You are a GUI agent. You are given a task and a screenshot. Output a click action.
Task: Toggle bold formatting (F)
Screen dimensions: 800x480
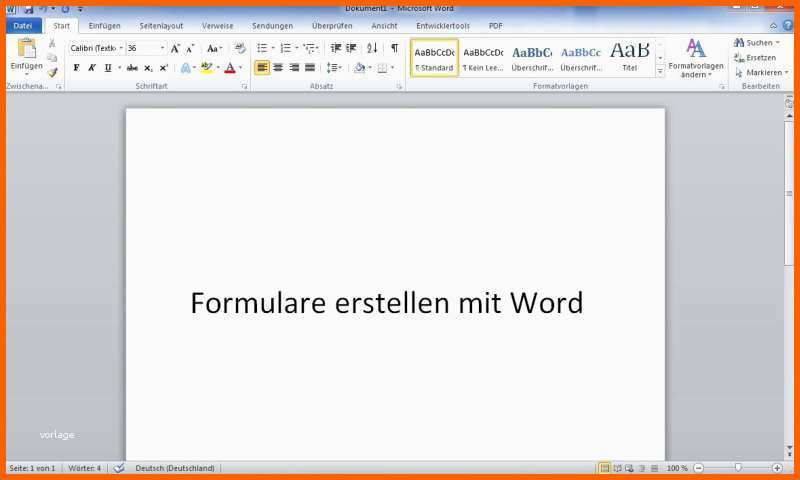[76, 68]
